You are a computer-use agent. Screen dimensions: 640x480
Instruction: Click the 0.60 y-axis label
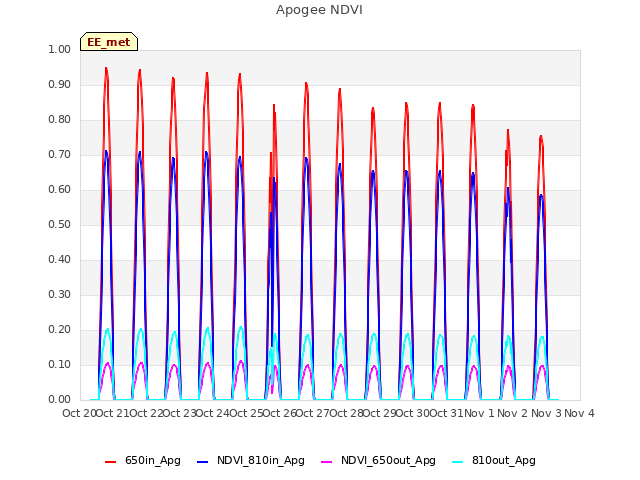[60, 189]
